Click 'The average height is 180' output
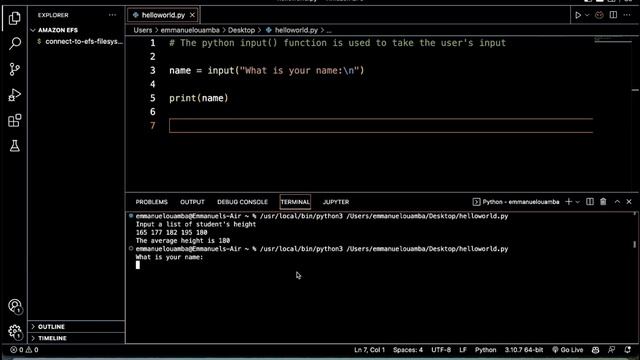640x360 pixels. coord(183,241)
